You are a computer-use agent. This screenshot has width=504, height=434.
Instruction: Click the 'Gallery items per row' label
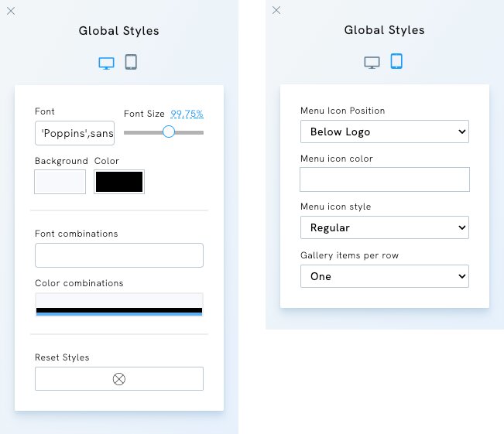coord(349,255)
